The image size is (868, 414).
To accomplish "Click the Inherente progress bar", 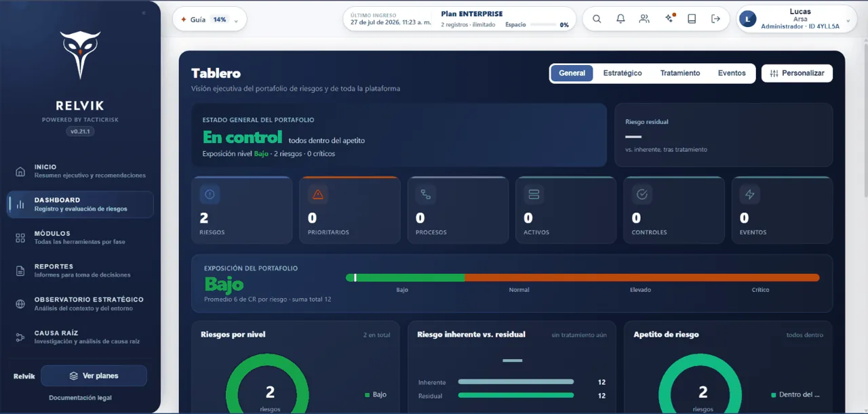I will 516,382.
